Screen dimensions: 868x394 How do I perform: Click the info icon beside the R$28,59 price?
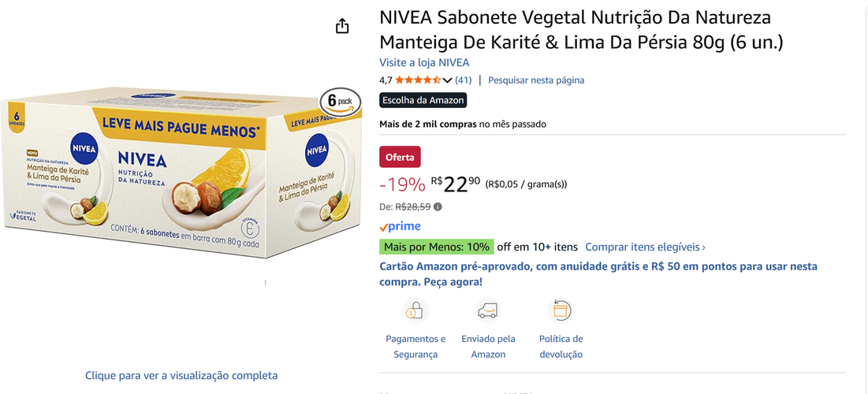(x=438, y=207)
